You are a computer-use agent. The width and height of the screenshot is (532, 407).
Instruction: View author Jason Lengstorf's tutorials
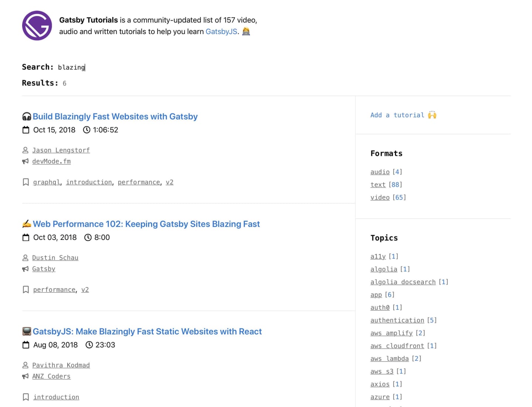(61, 150)
